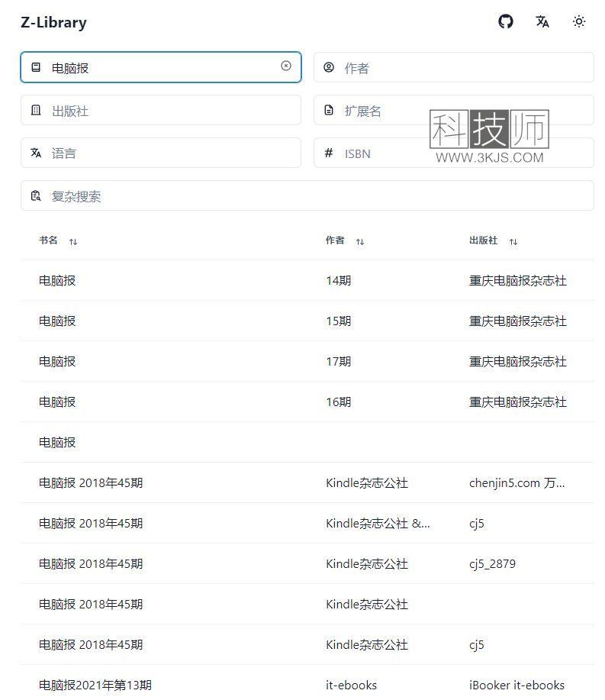This screenshot has height=700, width=605.
Task: Click the 出版社 publisher input field
Action: (x=161, y=110)
